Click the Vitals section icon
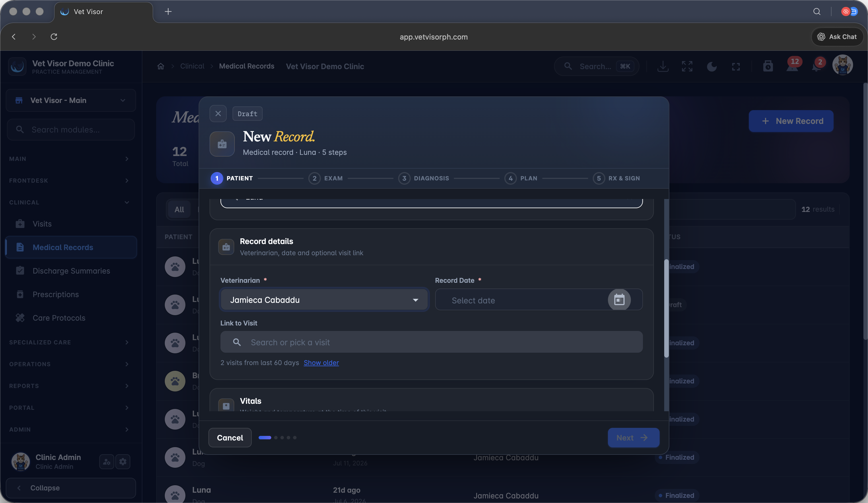The image size is (868, 503). [x=226, y=405]
